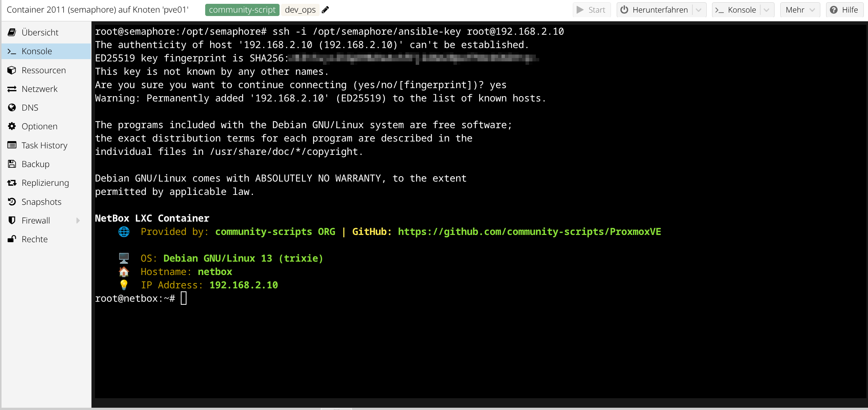
Task: Click the play icon on Start
Action: (x=580, y=10)
